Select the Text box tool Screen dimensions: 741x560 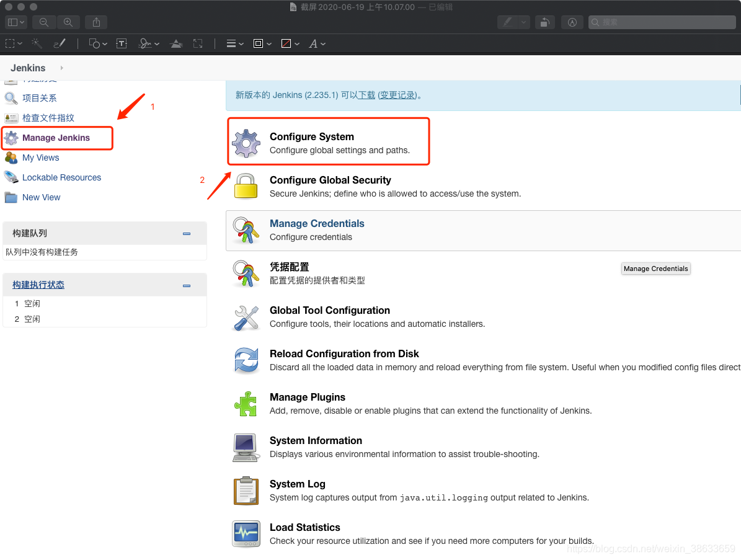click(122, 43)
